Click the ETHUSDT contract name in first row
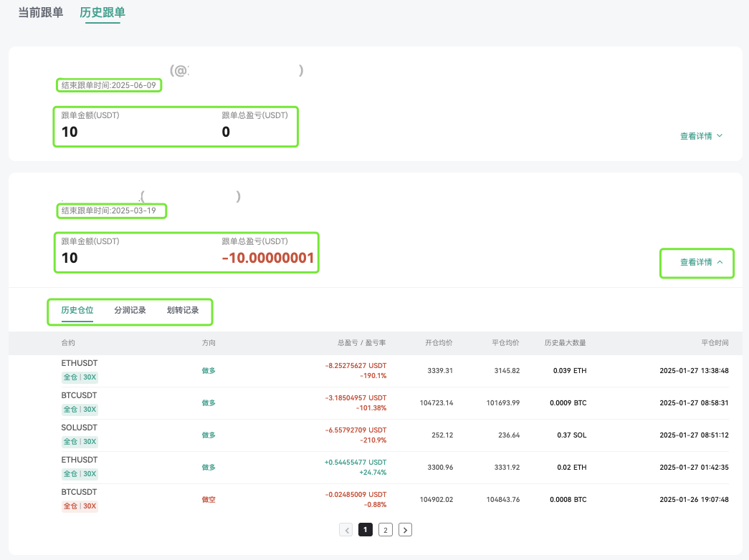This screenshot has height=560, width=749. (x=80, y=363)
